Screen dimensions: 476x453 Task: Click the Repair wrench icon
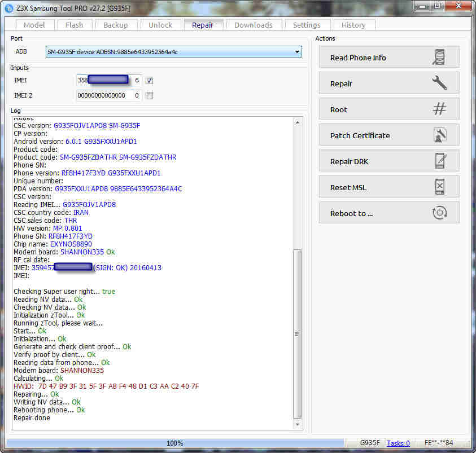click(439, 83)
